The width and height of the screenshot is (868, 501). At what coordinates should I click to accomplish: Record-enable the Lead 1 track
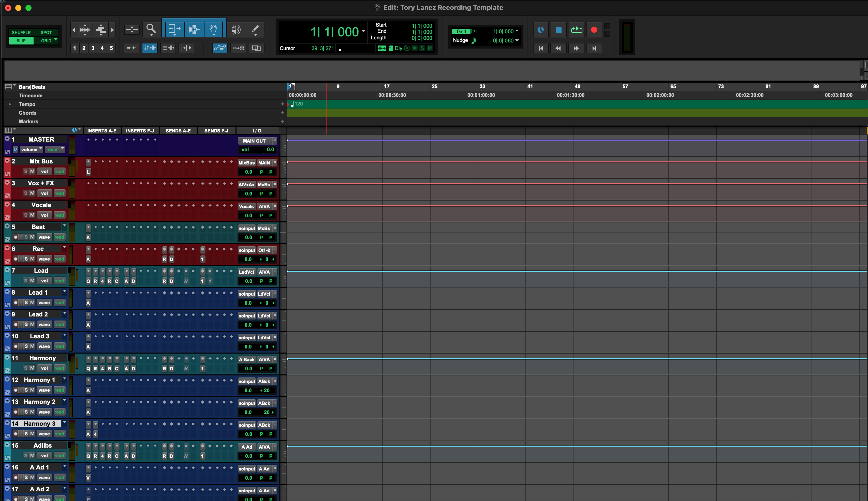point(16,302)
